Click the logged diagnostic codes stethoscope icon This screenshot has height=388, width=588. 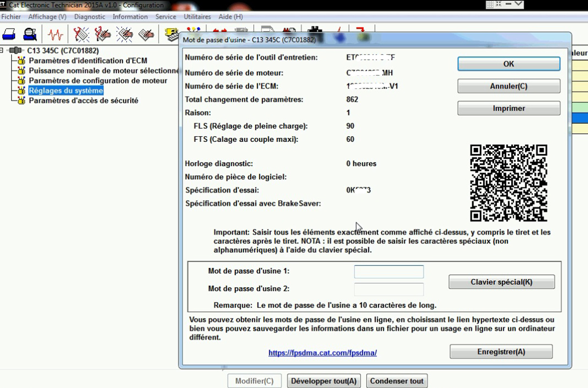click(x=103, y=34)
